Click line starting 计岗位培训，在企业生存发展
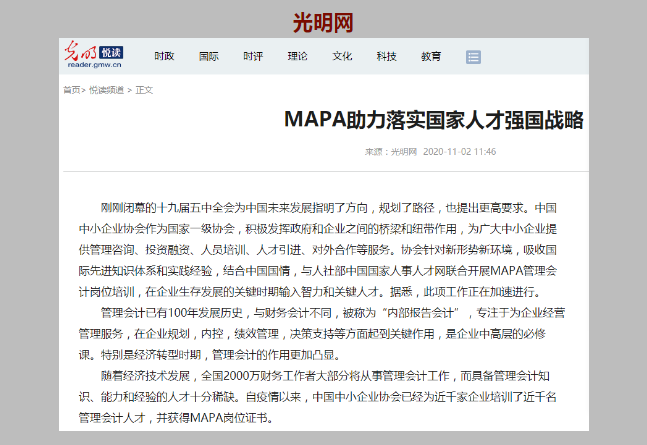This screenshot has width=647, height=445. (310, 292)
